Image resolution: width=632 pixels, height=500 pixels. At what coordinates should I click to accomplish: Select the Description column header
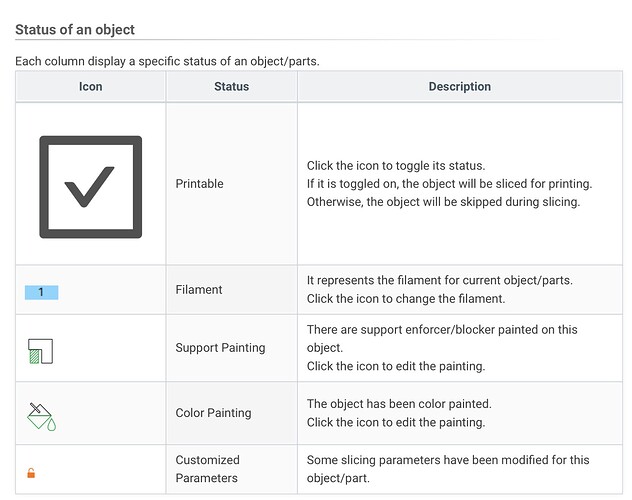[x=459, y=86]
